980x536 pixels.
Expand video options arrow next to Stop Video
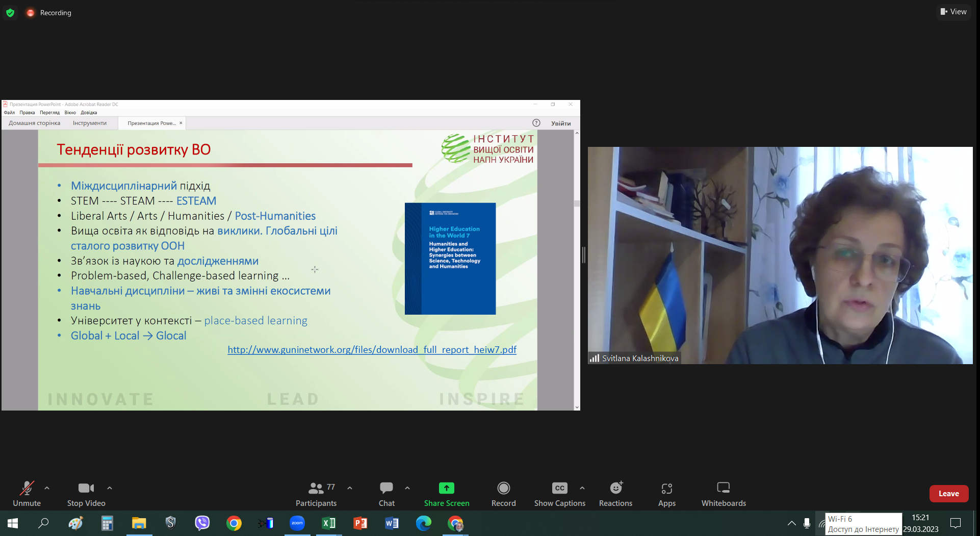(110, 488)
